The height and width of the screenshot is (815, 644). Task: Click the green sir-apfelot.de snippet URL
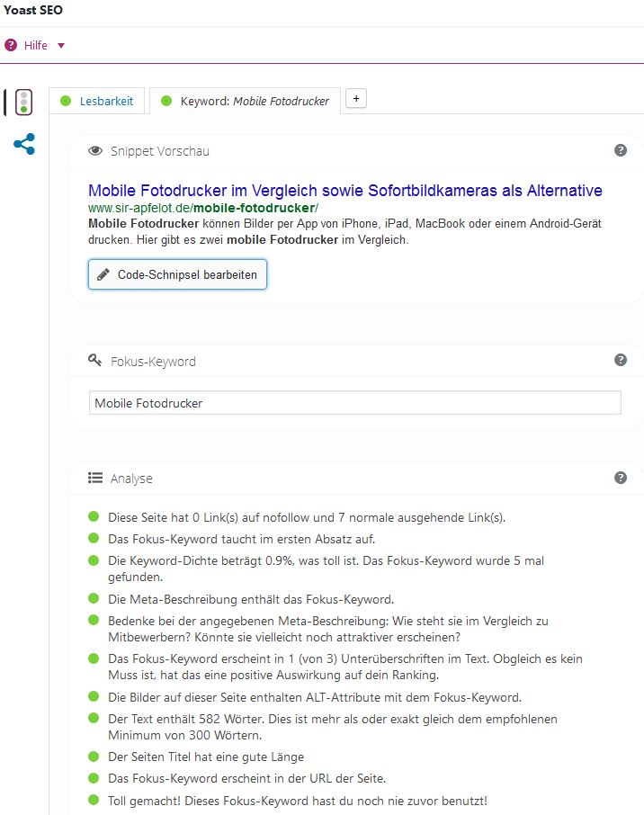pos(203,208)
